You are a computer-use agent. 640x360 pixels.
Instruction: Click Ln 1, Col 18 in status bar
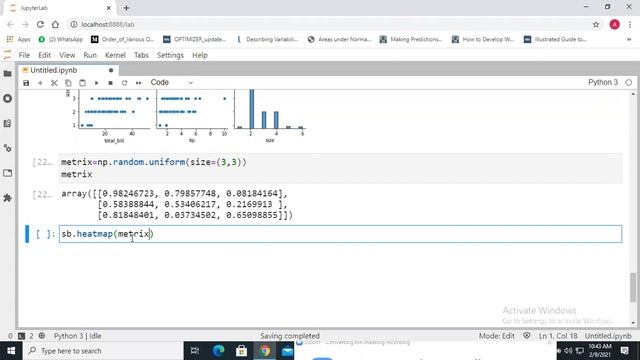(x=558, y=336)
